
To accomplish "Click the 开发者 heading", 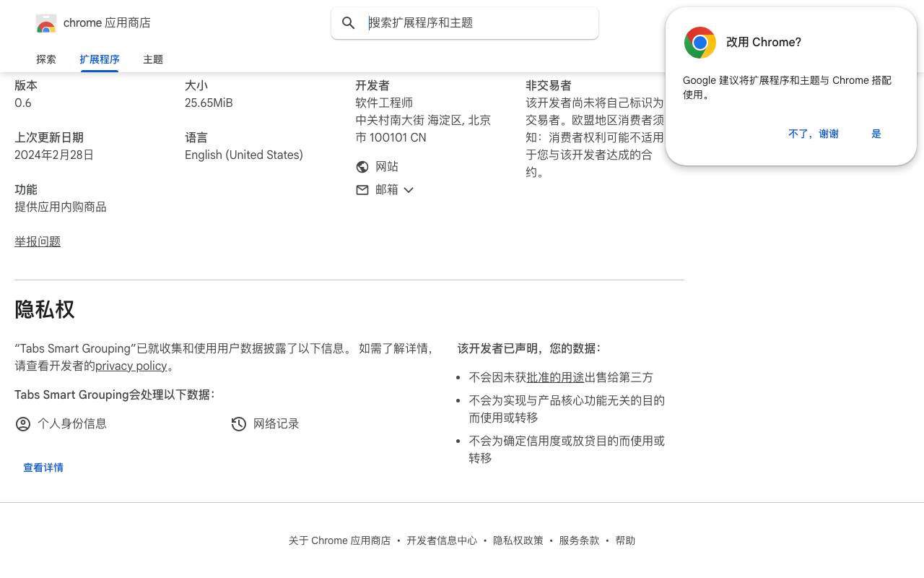I will coord(372,86).
